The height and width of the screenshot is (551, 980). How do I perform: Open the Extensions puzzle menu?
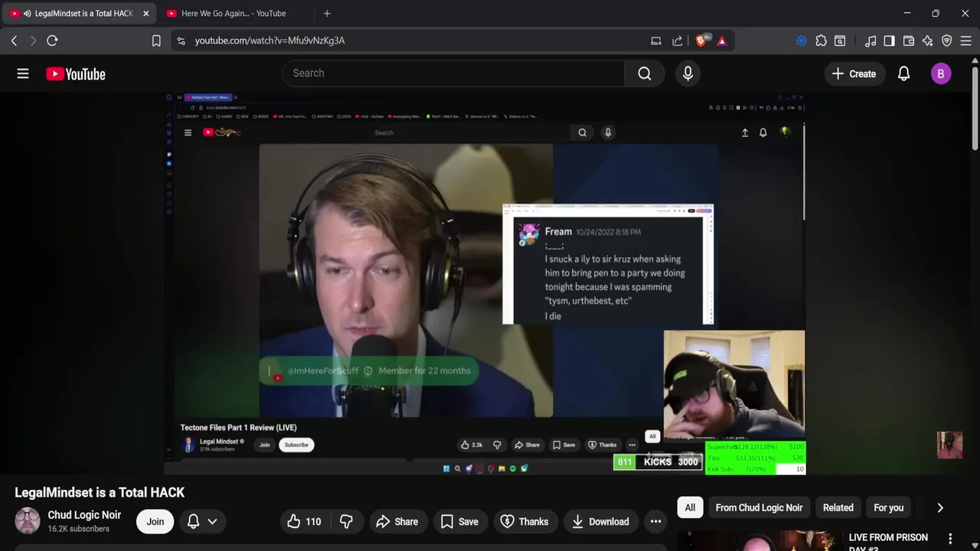coord(821,41)
